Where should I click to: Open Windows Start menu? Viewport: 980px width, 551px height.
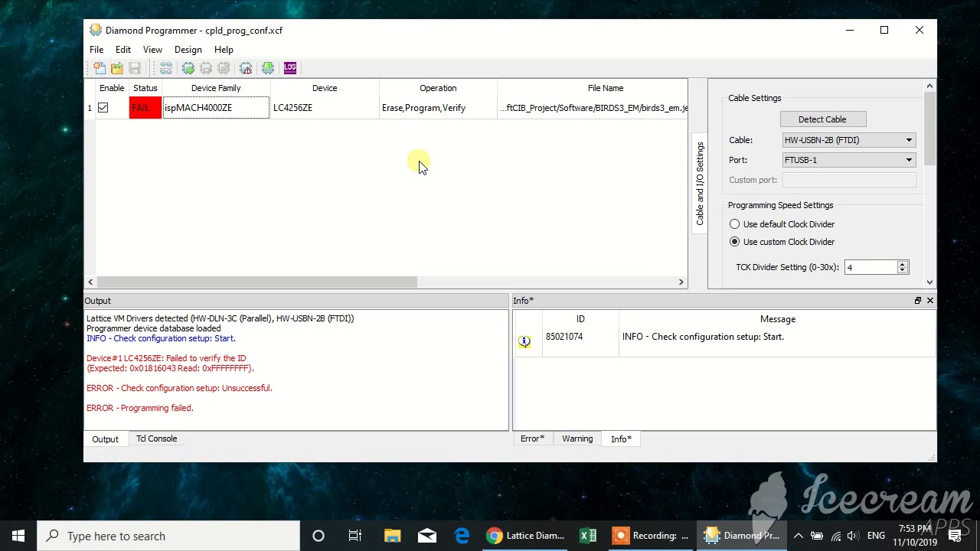(18, 536)
